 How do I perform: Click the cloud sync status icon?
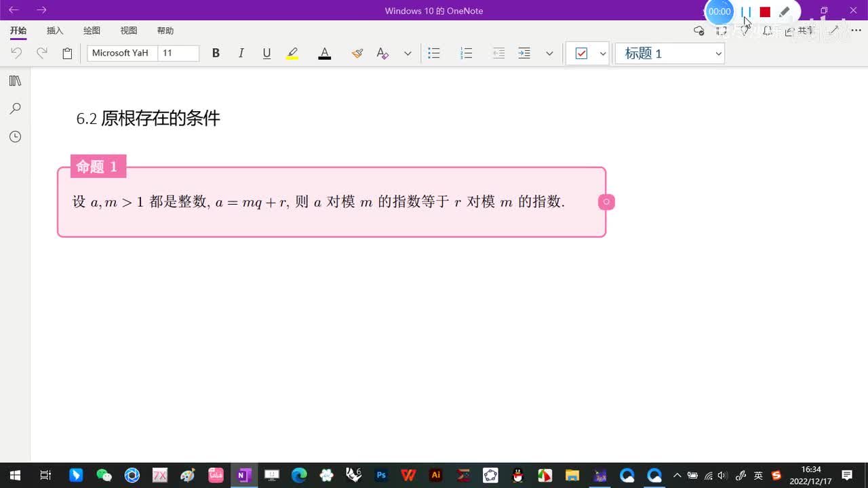click(x=699, y=30)
